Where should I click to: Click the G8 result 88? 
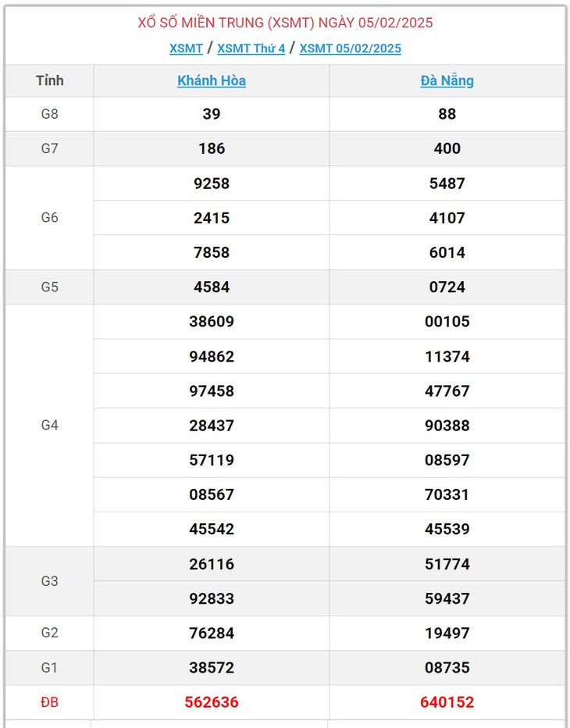[447, 114]
